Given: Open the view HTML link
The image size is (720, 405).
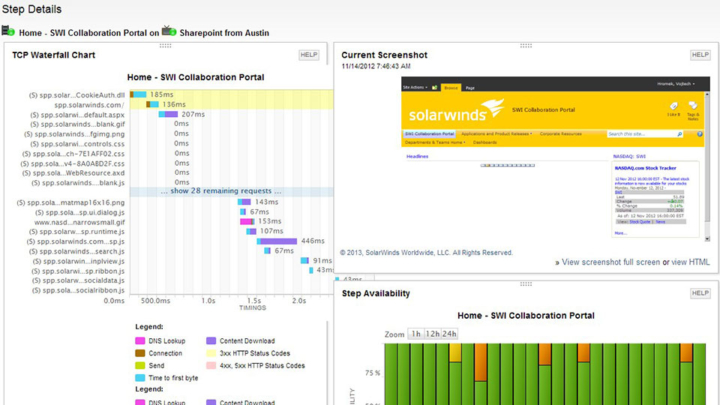Looking at the screenshot, I should 690,262.
